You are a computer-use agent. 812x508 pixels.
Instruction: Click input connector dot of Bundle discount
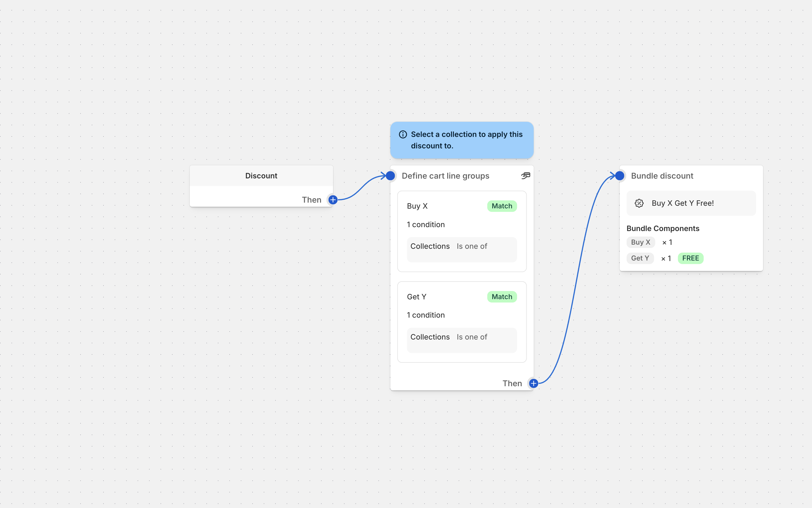point(620,176)
